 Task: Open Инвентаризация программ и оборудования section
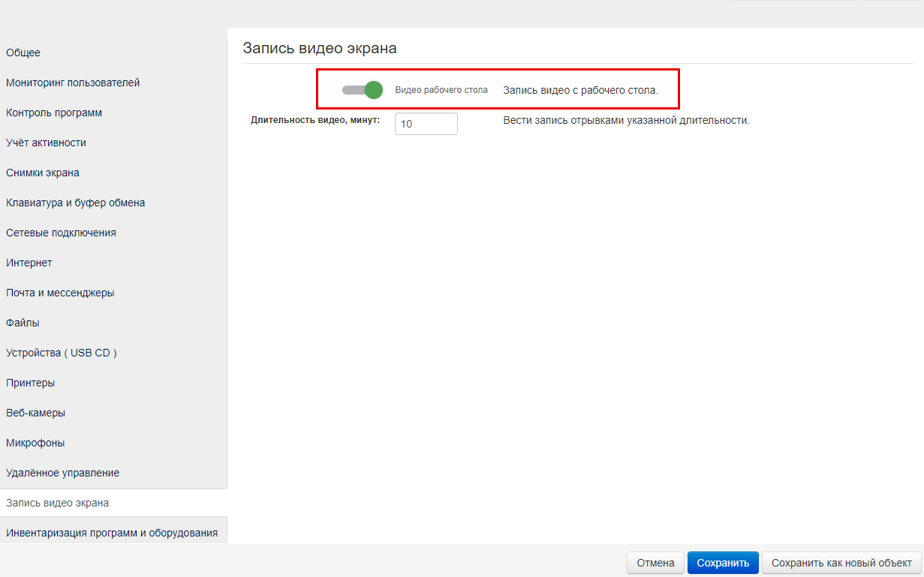coord(112,533)
